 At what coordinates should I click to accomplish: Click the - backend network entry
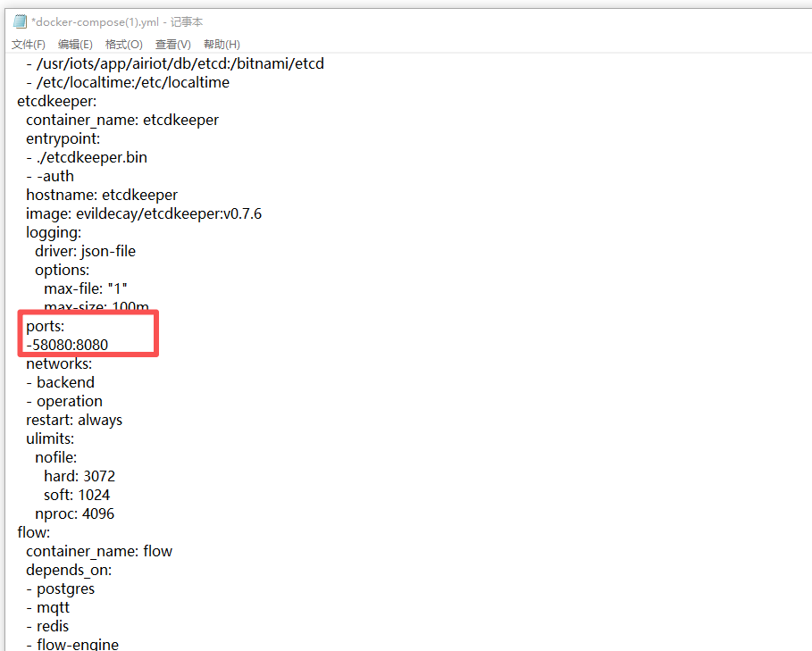point(60,382)
